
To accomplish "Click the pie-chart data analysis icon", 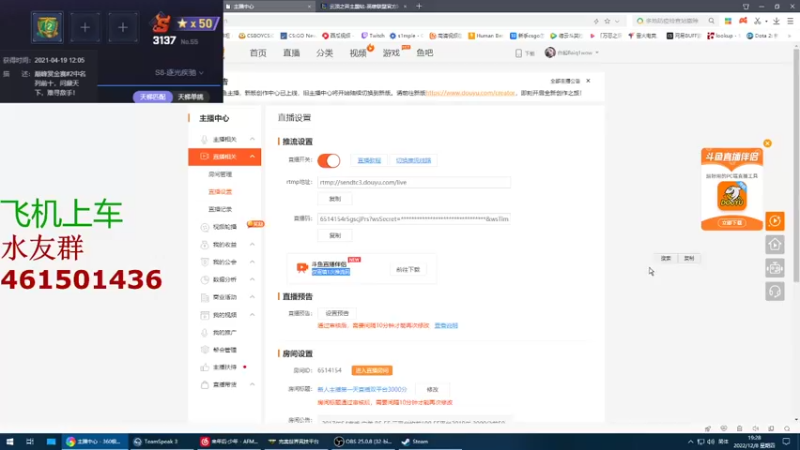I will (x=205, y=280).
